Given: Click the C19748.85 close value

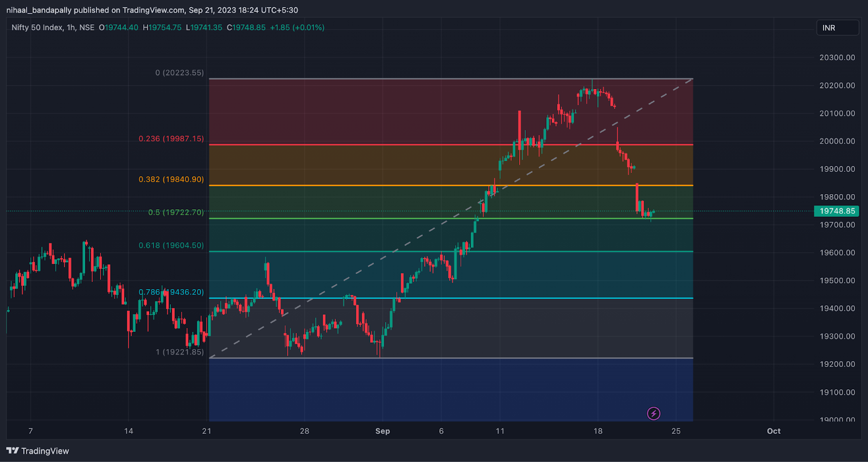Looking at the screenshot, I should [246, 28].
